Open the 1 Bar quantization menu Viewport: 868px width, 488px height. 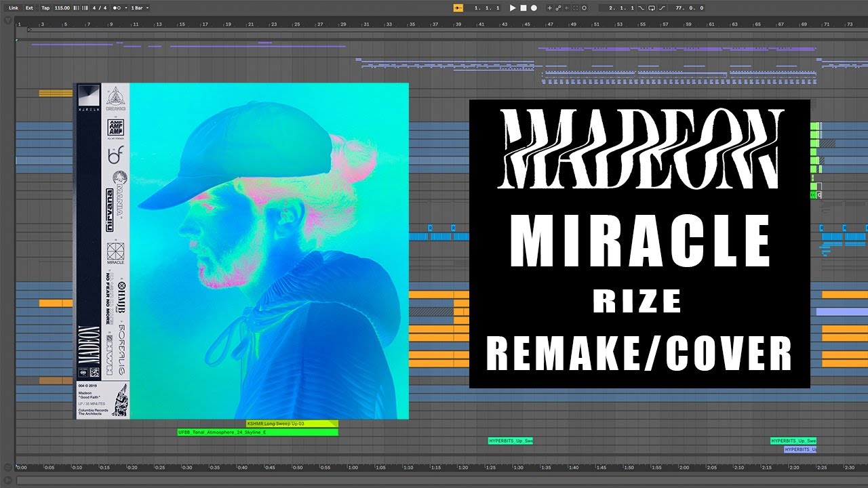tap(140, 8)
